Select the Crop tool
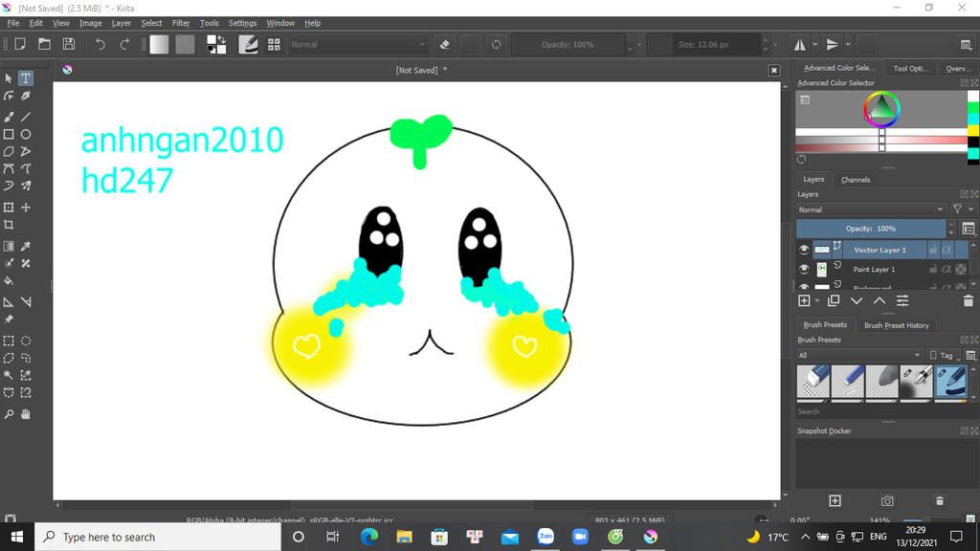 pyautogui.click(x=8, y=224)
